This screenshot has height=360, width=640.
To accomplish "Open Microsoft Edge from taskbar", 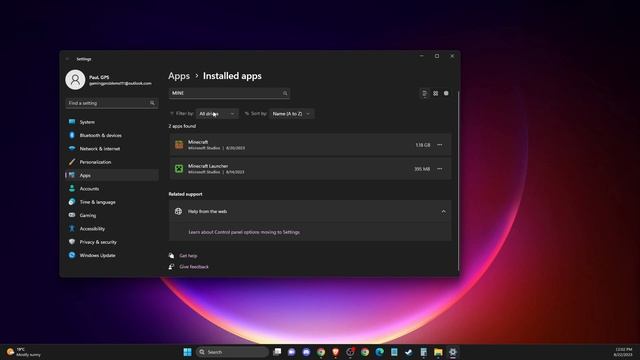I will tap(380, 352).
